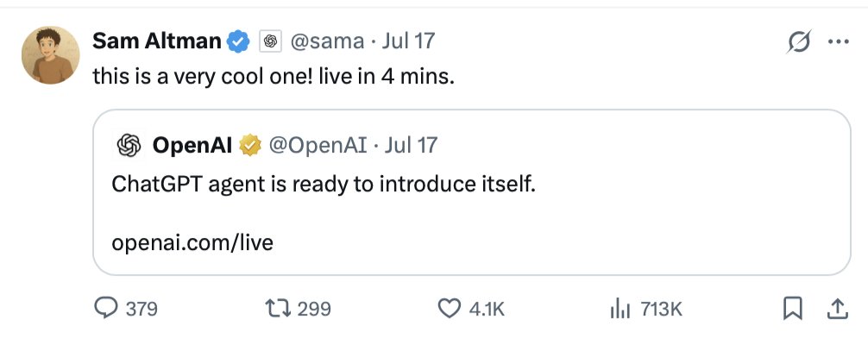Click the Grok explain-post icon
Screen dimensions: 868x338
click(799, 42)
